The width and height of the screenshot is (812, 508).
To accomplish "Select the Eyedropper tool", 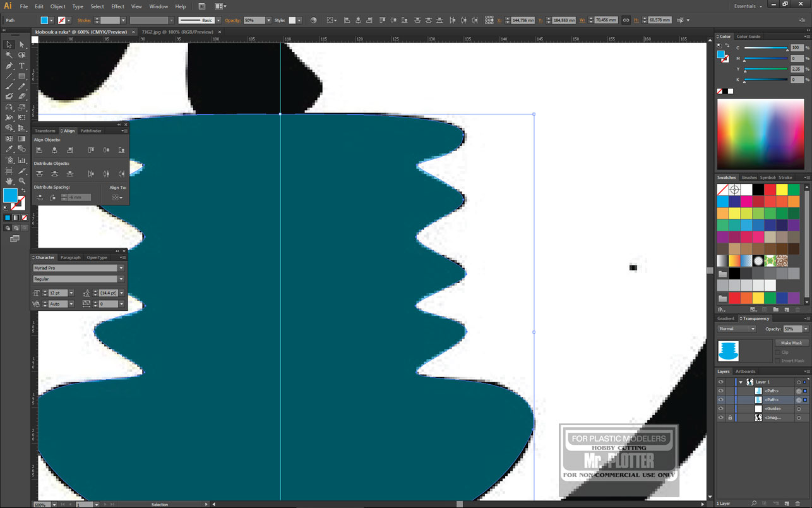I will point(9,150).
